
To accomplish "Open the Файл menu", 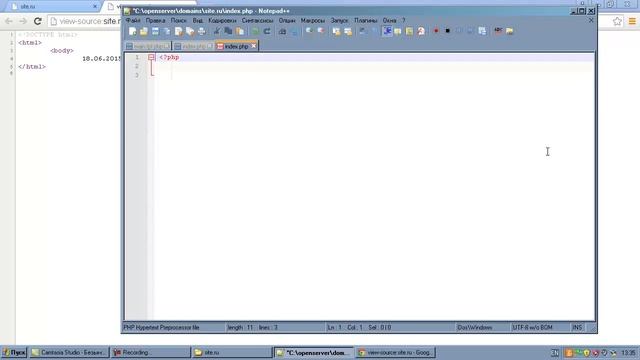I will (133, 20).
